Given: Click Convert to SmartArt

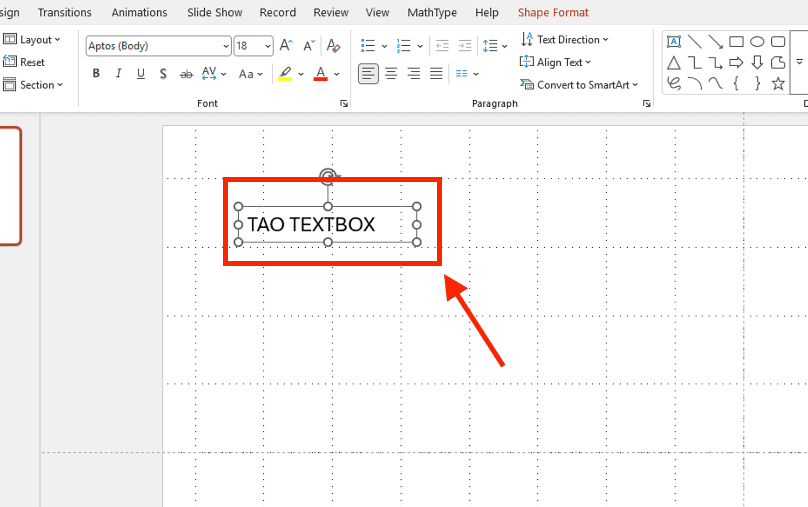Looking at the screenshot, I should tap(579, 85).
